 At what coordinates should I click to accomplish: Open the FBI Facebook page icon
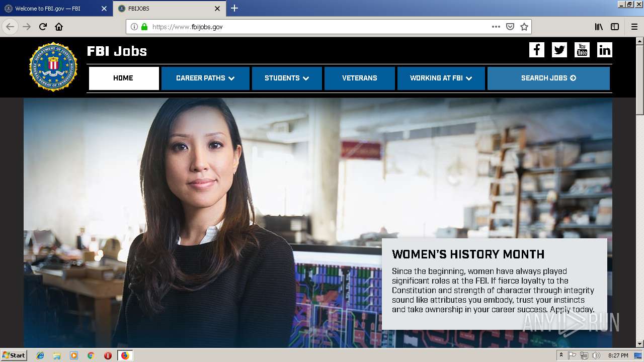click(x=537, y=50)
